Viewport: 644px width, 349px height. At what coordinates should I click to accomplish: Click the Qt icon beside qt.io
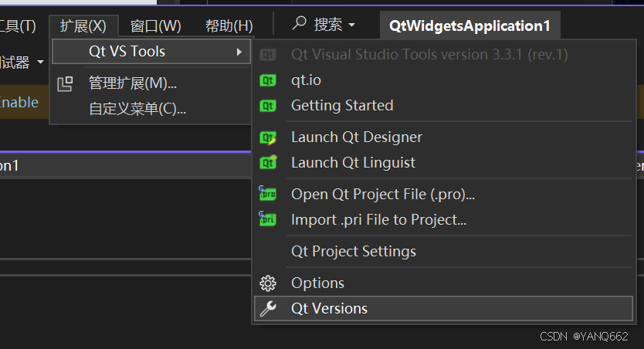coord(268,80)
